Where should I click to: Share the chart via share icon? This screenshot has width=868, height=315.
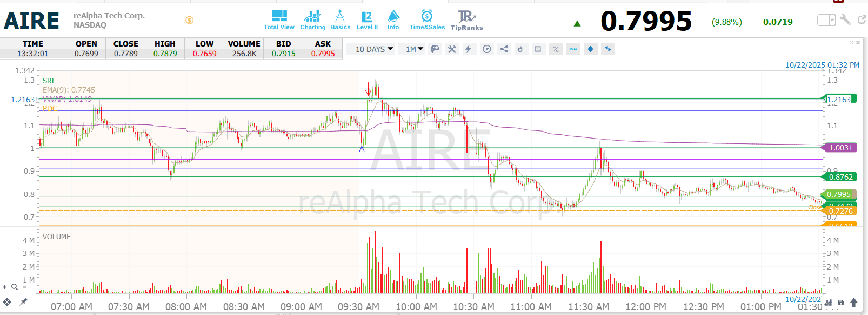coord(504,49)
